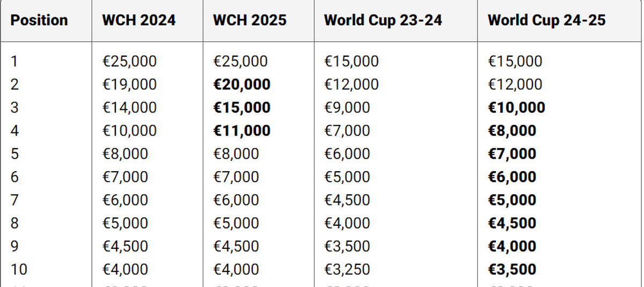Click the bold €3,500 in World Cup 24-25
This screenshot has height=287, width=644.
click(x=512, y=269)
